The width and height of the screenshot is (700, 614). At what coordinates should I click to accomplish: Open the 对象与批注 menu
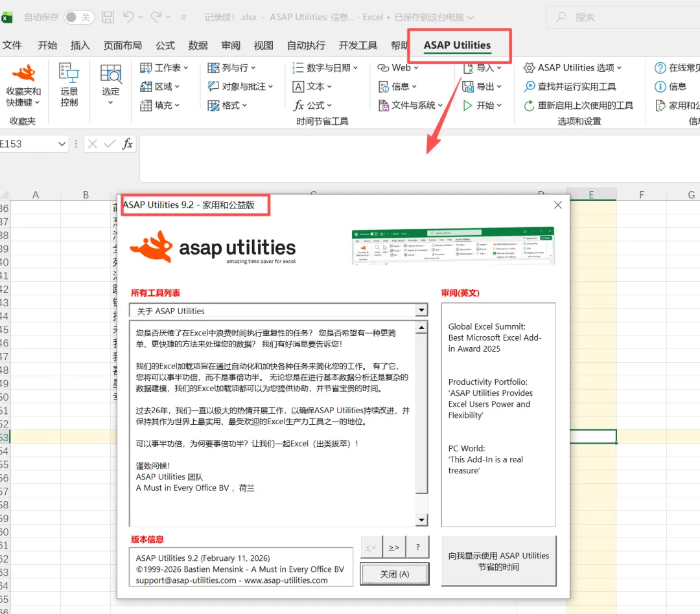[x=240, y=87]
